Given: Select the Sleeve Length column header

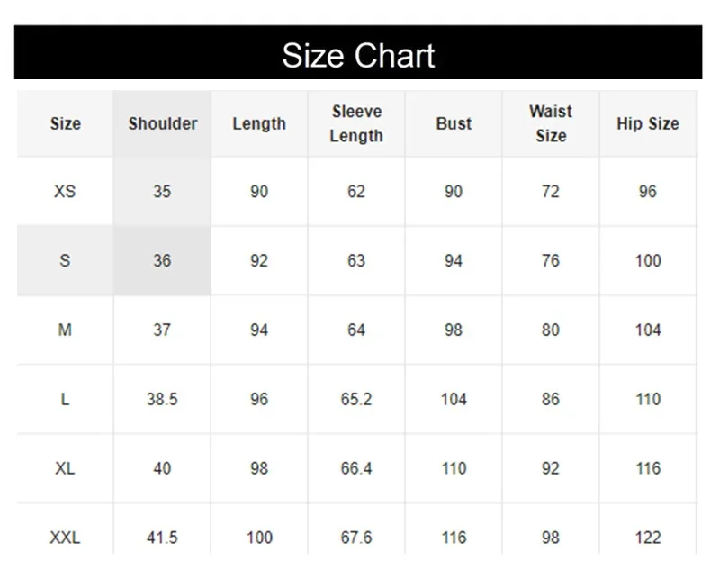Looking at the screenshot, I should coord(356,123).
